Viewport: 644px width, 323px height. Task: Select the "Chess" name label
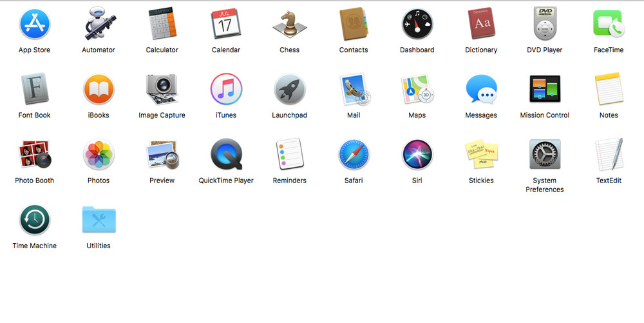click(290, 50)
